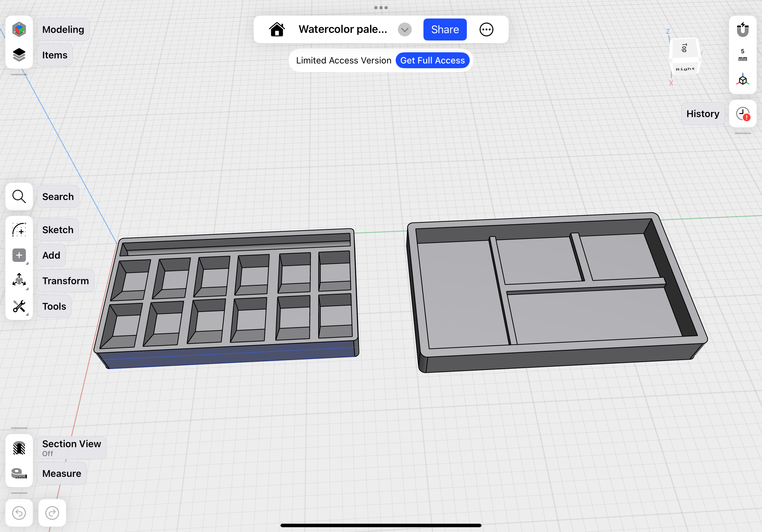Expand the document title dropdown chevron
This screenshot has width=762, height=532.
click(x=405, y=30)
